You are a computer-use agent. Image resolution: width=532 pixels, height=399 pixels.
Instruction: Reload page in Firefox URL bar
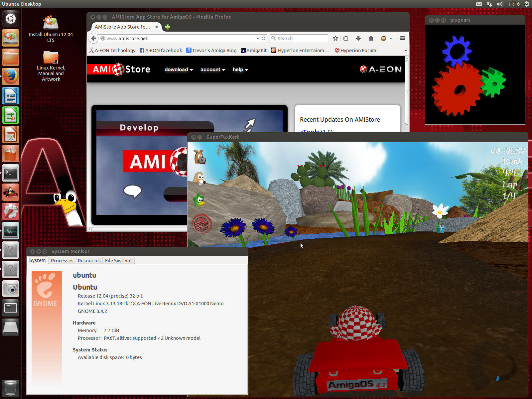click(x=264, y=38)
